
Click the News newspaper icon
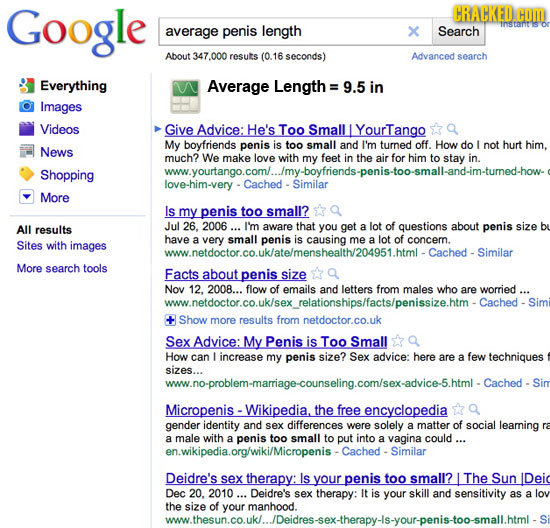click(x=27, y=152)
